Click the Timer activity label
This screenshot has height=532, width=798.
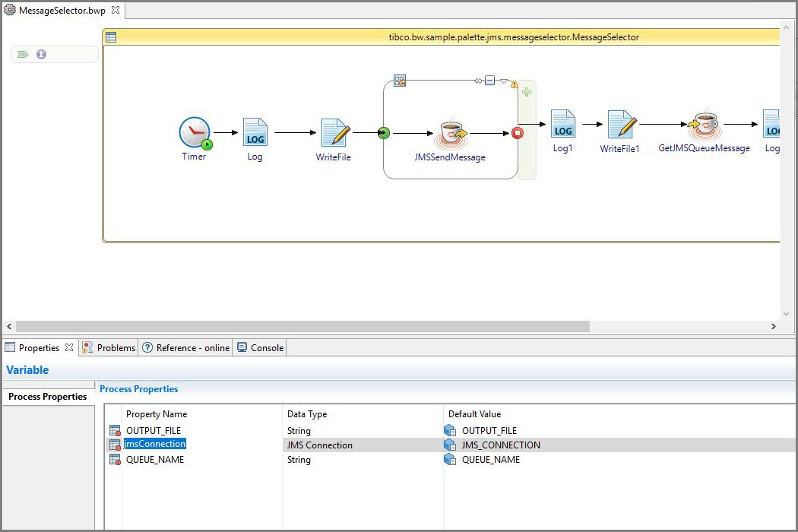point(194,157)
